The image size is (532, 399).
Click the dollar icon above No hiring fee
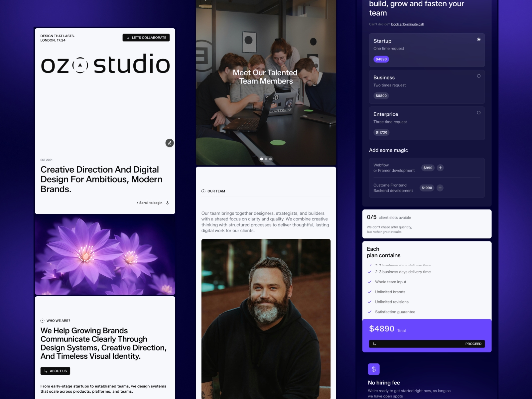pos(374,369)
